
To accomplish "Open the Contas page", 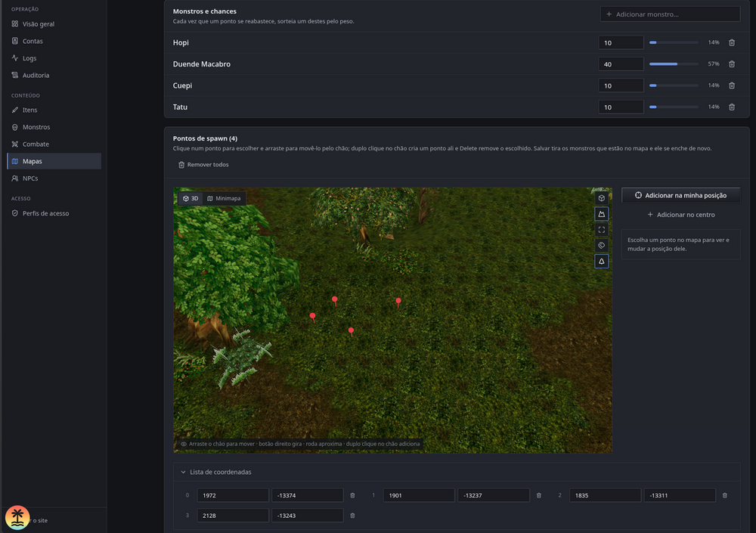I will pos(54,41).
